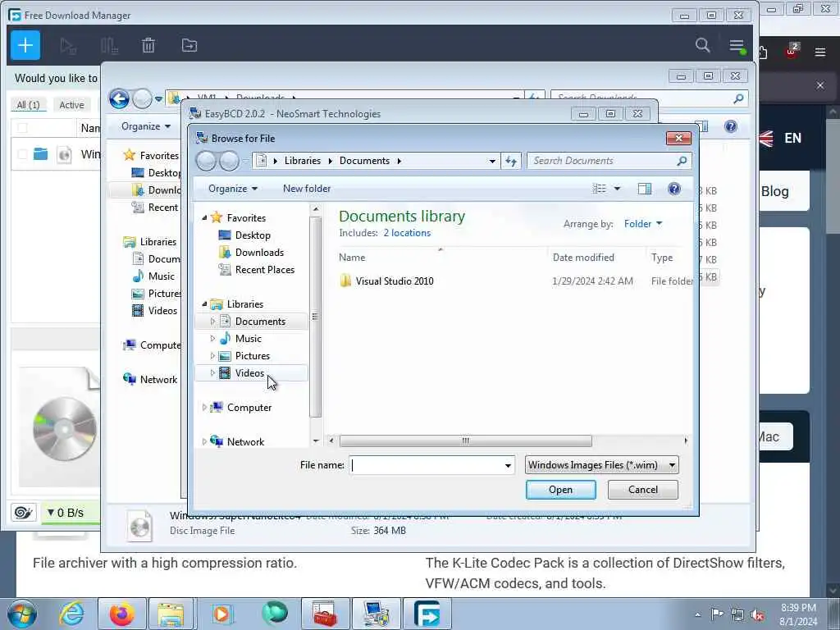This screenshot has width=840, height=630.
Task: Select Recent Places in Browse for File
Action: click(x=265, y=269)
